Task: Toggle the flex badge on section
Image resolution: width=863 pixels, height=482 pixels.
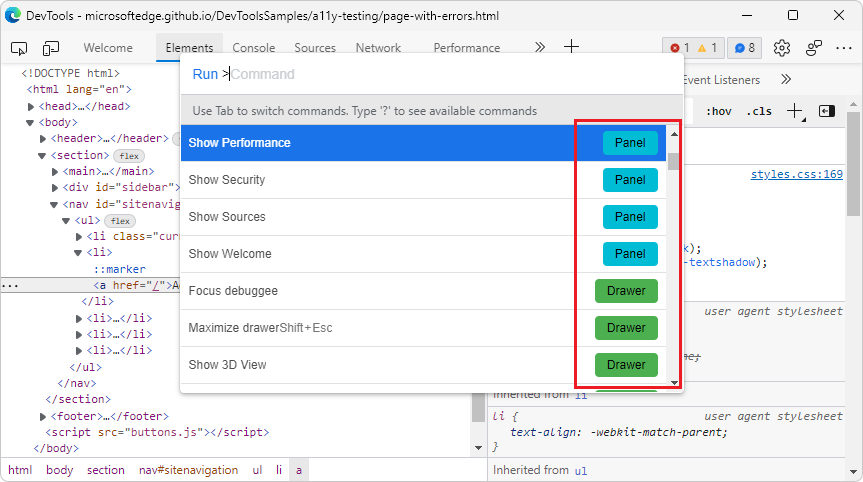Action: tap(129, 156)
